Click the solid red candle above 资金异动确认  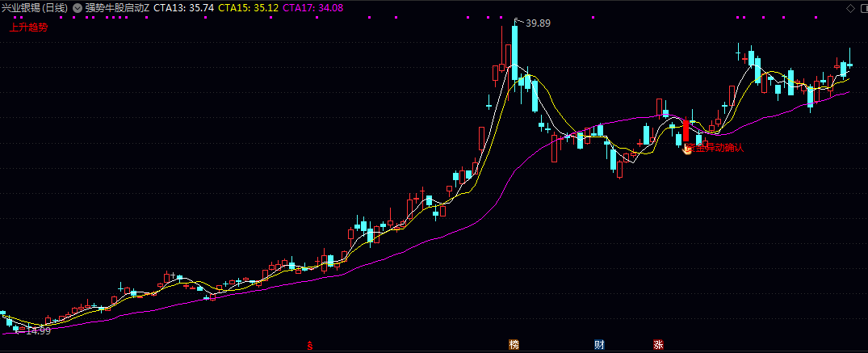(686, 131)
